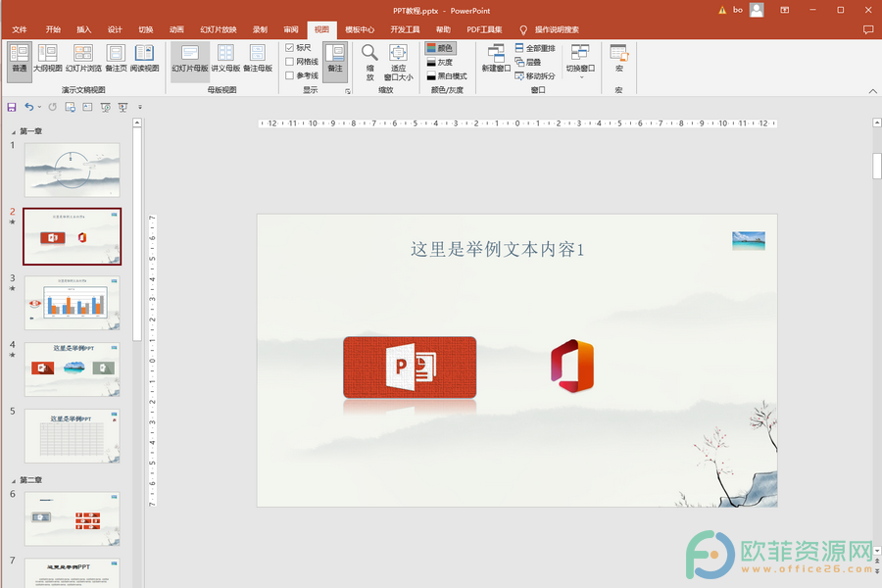882x588 pixels.
Task: Open Notes Page view (备注页)
Action: (x=116, y=59)
